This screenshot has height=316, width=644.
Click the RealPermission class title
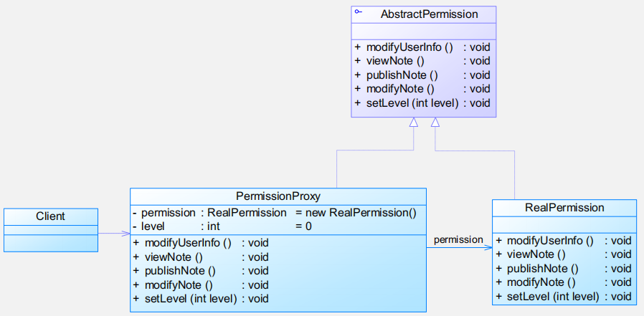[564, 208]
